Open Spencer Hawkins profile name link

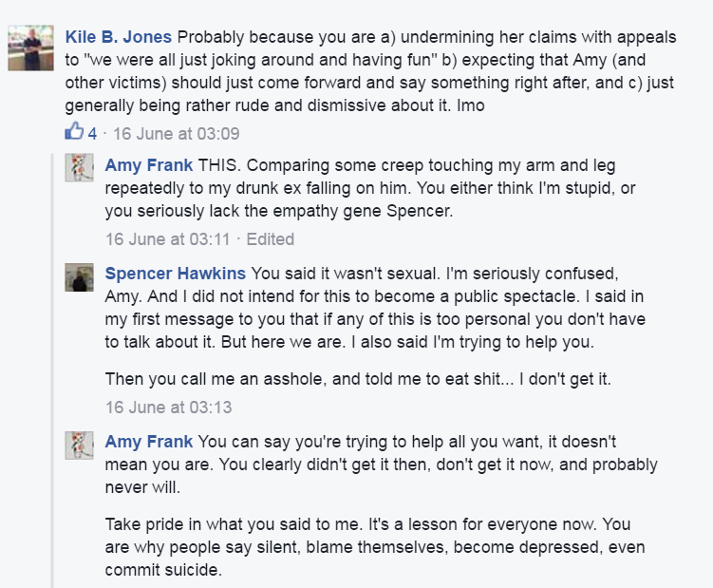(x=175, y=274)
